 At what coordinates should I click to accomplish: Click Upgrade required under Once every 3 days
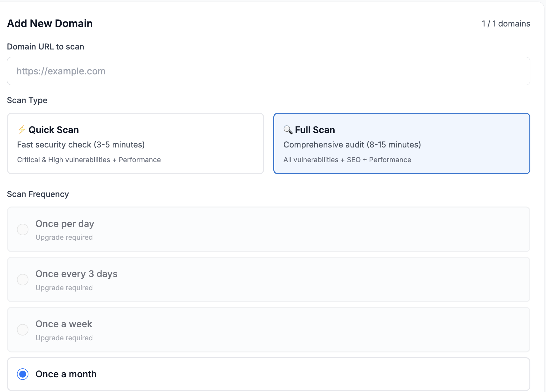click(64, 287)
